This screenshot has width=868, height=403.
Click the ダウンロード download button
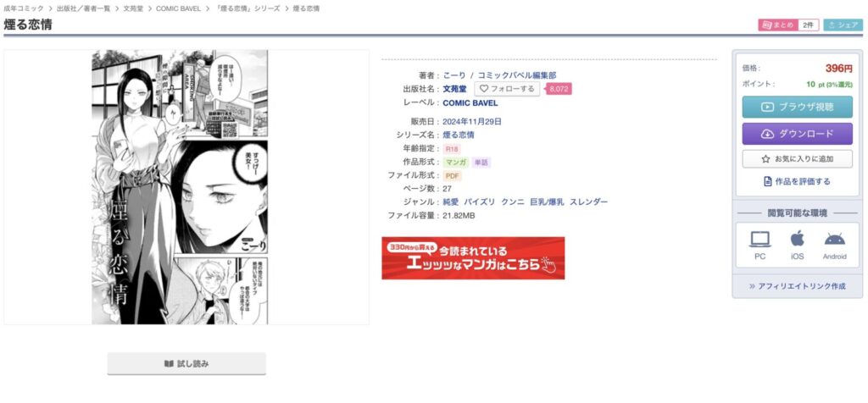click(797, 134)
